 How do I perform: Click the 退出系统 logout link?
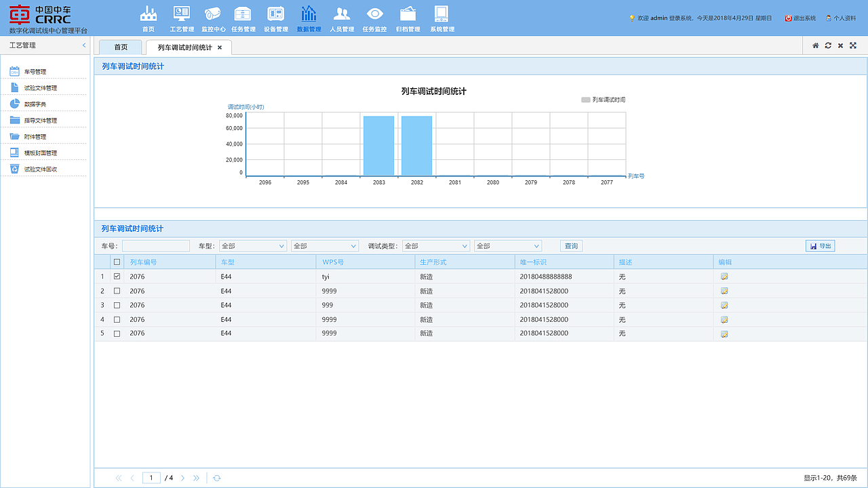point(800,18)
